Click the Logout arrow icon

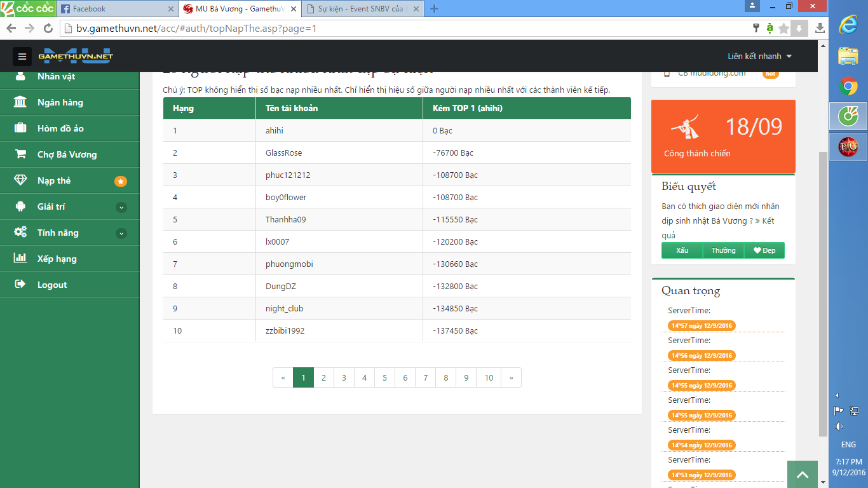20,285
